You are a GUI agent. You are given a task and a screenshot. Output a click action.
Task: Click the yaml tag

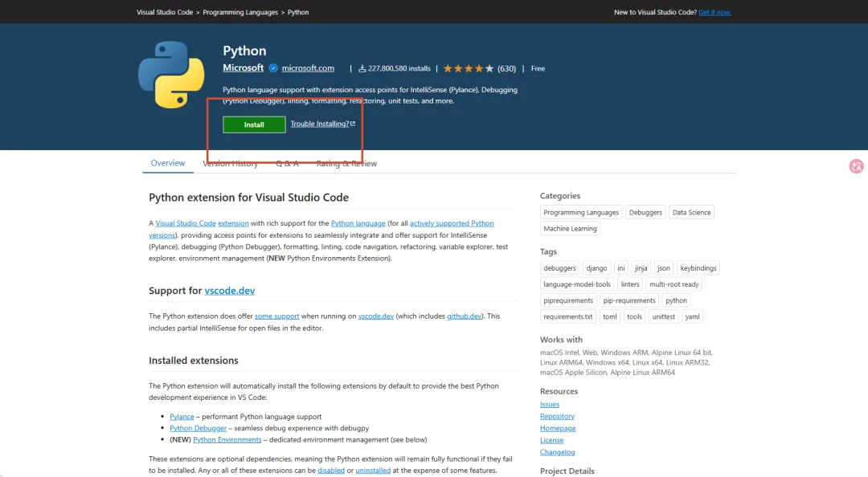pyautogui.click(x=693, y=316)
